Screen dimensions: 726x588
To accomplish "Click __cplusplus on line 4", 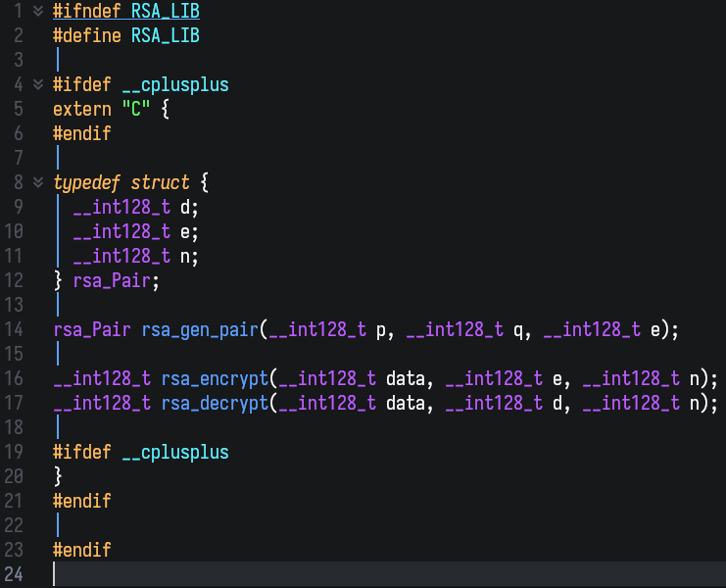I will point(175,85).
